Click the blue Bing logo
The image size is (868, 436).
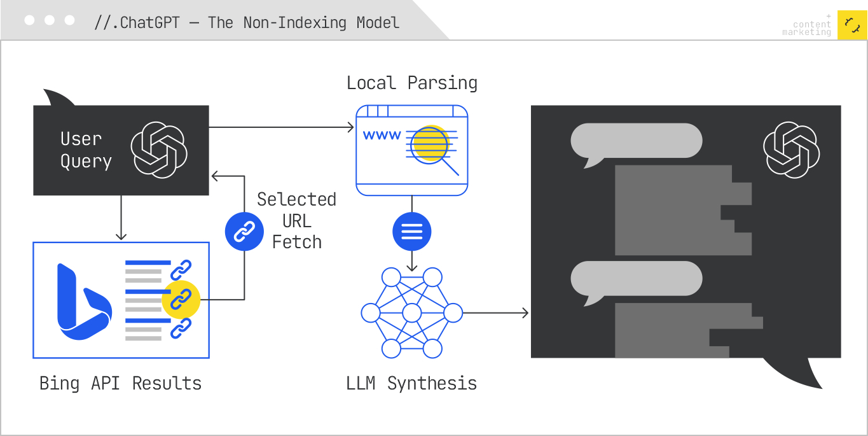tap(83, 302)
